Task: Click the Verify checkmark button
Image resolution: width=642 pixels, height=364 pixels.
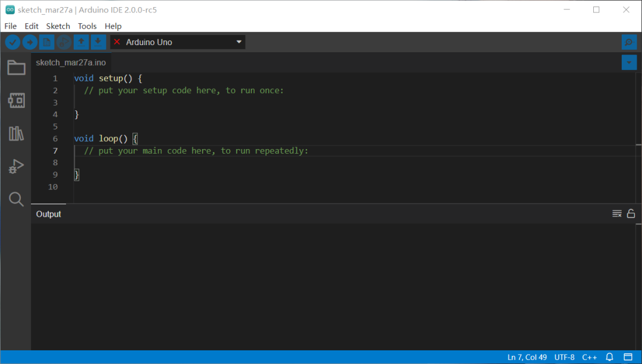Action: coord(12,42)
